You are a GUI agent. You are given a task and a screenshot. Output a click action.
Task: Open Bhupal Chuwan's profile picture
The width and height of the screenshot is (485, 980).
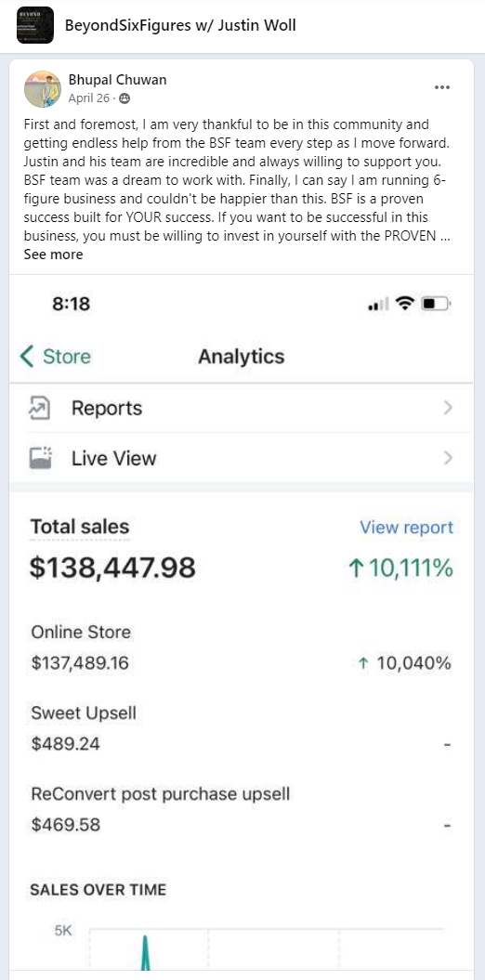point(43,89)
